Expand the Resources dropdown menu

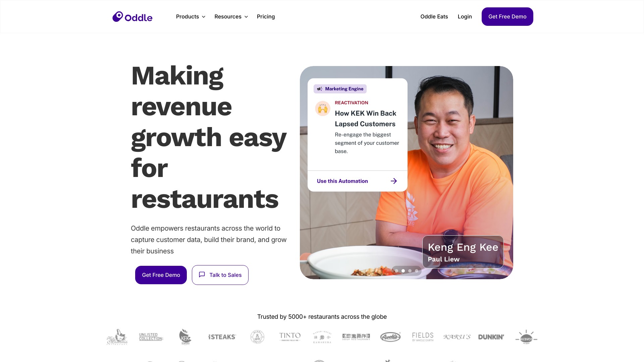[231, 16]
